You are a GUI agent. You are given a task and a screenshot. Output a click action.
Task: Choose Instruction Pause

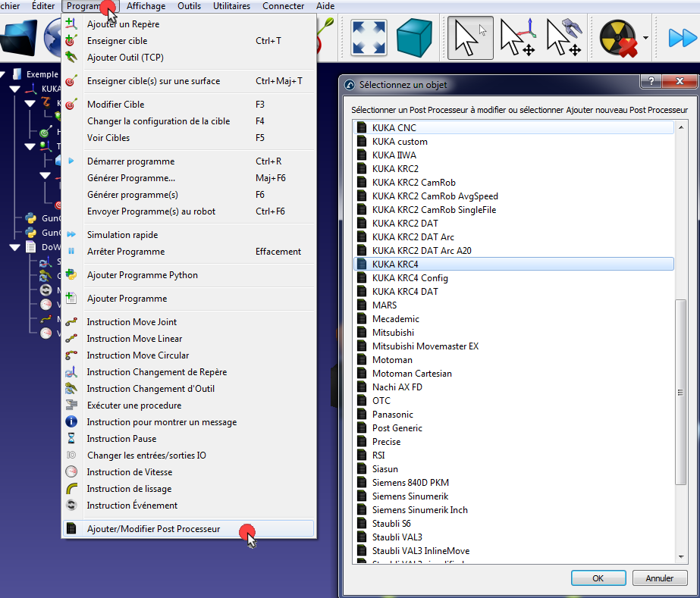[188, 439]
